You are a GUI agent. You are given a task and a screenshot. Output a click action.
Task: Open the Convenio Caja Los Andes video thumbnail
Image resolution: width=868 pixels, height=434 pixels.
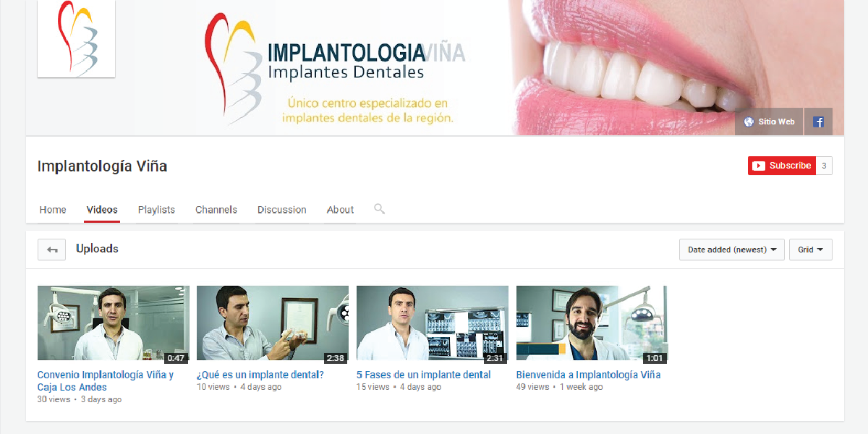(114, 324)
